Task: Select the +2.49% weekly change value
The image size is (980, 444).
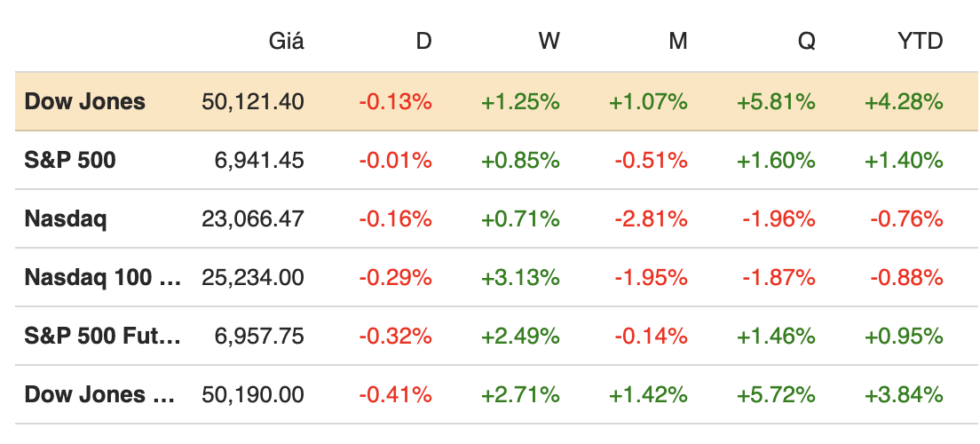Action: click(x=520, y=336)
